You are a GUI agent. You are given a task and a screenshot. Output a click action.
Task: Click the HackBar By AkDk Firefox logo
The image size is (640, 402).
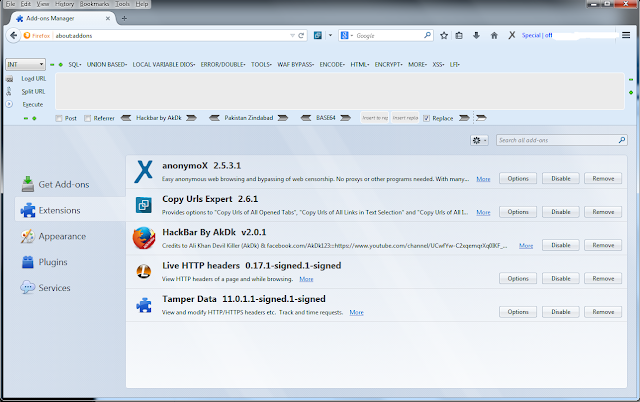[144, 238]
